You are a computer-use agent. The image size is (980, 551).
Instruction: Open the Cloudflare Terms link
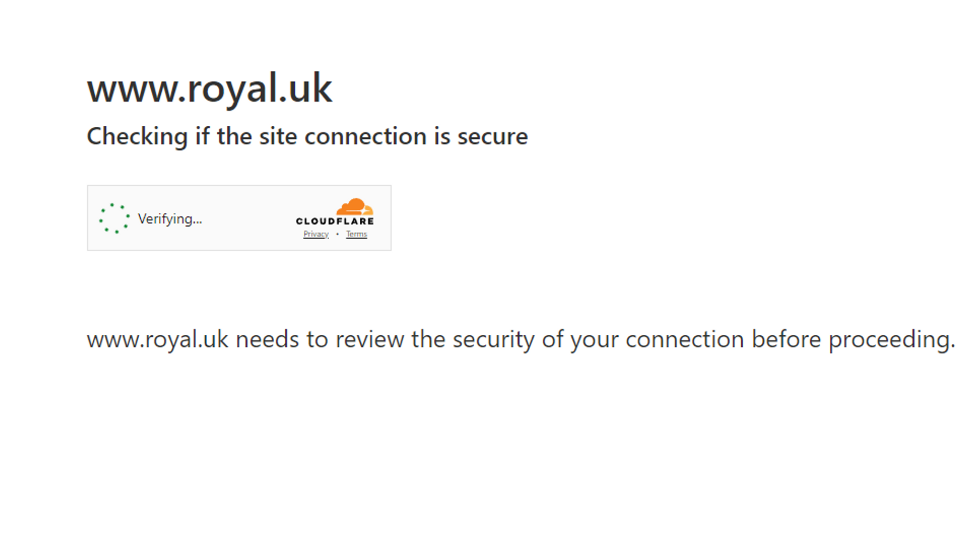click(356, 234)
